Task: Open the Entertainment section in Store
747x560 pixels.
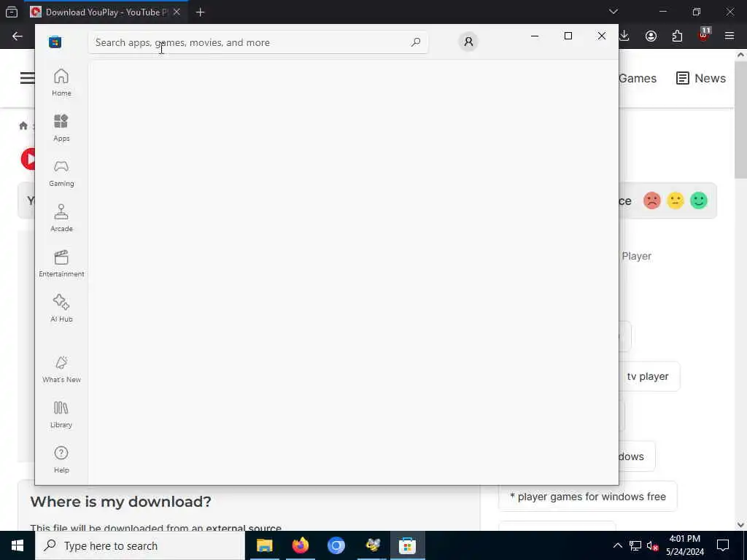Action: 61,263
